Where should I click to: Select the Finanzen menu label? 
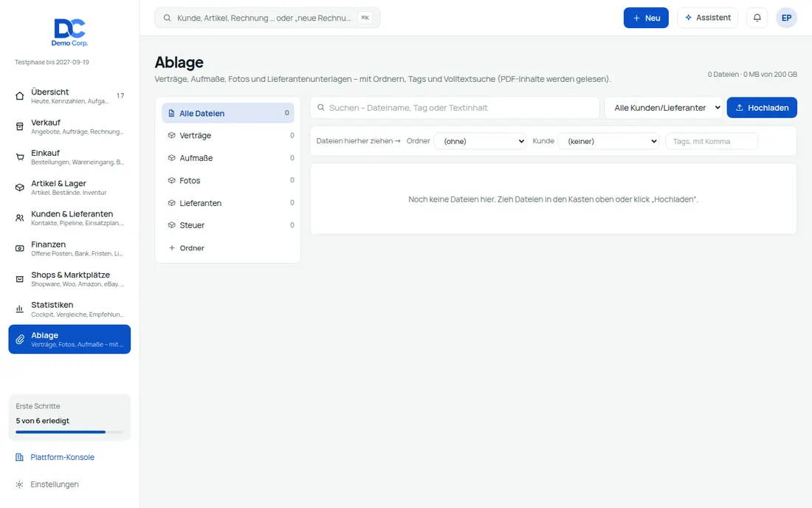coord(48,244)
